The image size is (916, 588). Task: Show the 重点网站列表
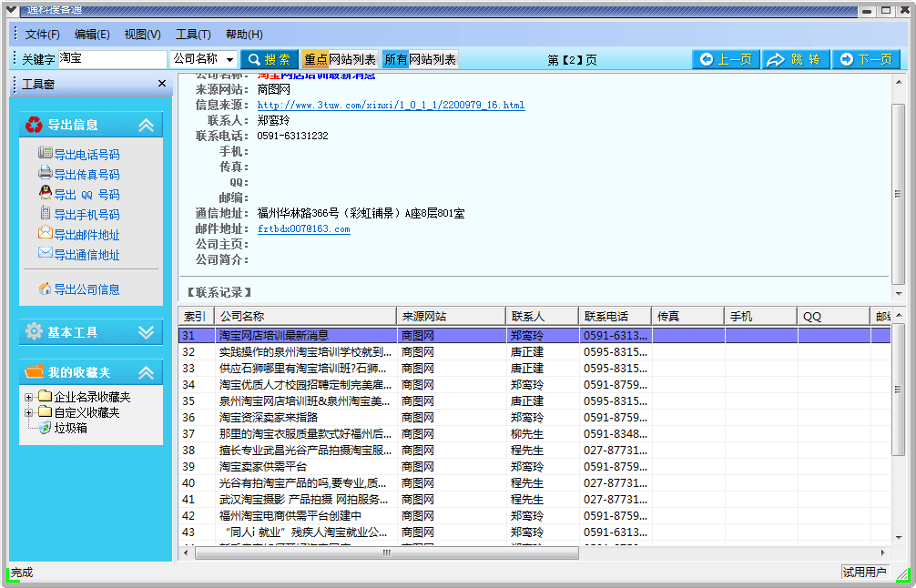click(x=340, y=59)
